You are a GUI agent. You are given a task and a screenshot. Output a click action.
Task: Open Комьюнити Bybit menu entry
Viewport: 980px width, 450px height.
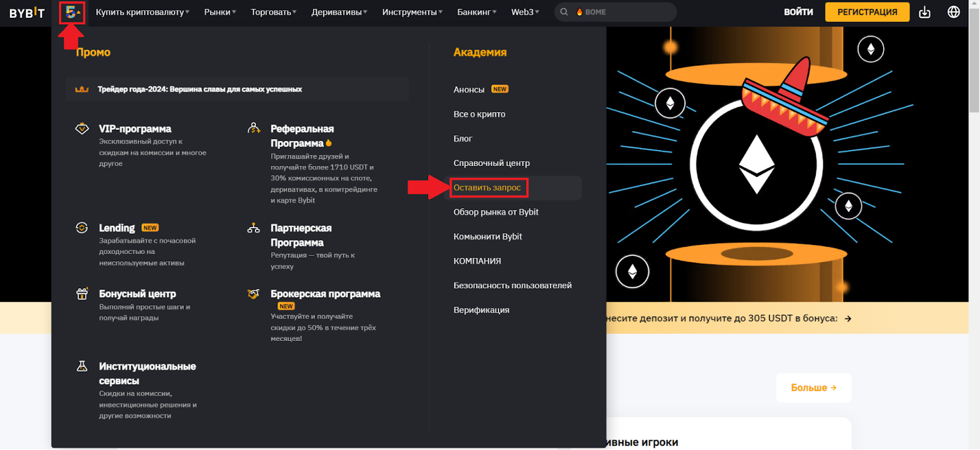point(488,236)
